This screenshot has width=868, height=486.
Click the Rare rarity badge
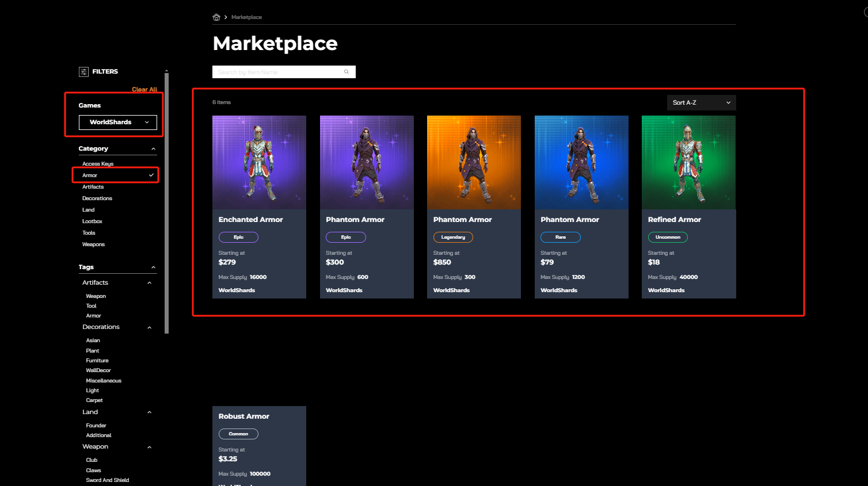point(560,237)
